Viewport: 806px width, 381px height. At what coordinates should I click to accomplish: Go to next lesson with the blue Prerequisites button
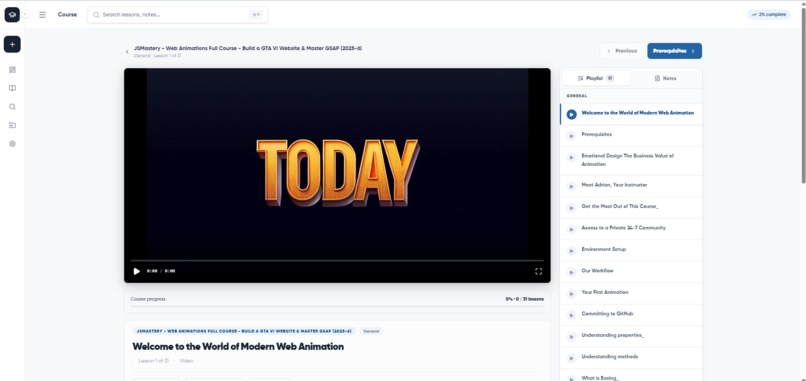pos(674,51)
